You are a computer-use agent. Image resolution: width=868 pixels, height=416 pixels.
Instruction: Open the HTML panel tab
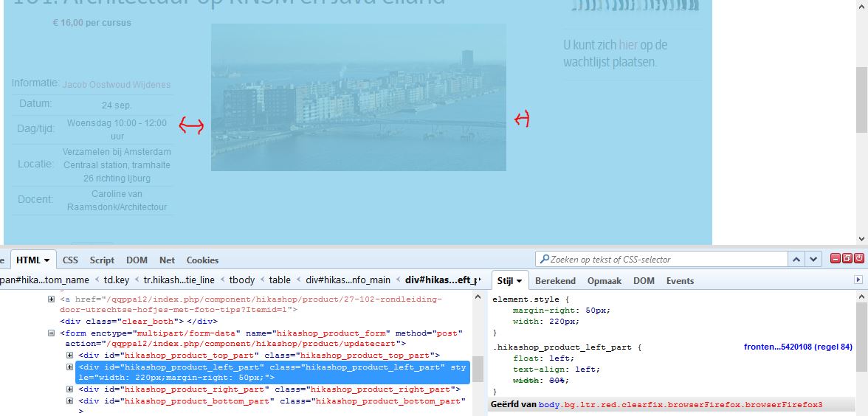coord(32,260)
